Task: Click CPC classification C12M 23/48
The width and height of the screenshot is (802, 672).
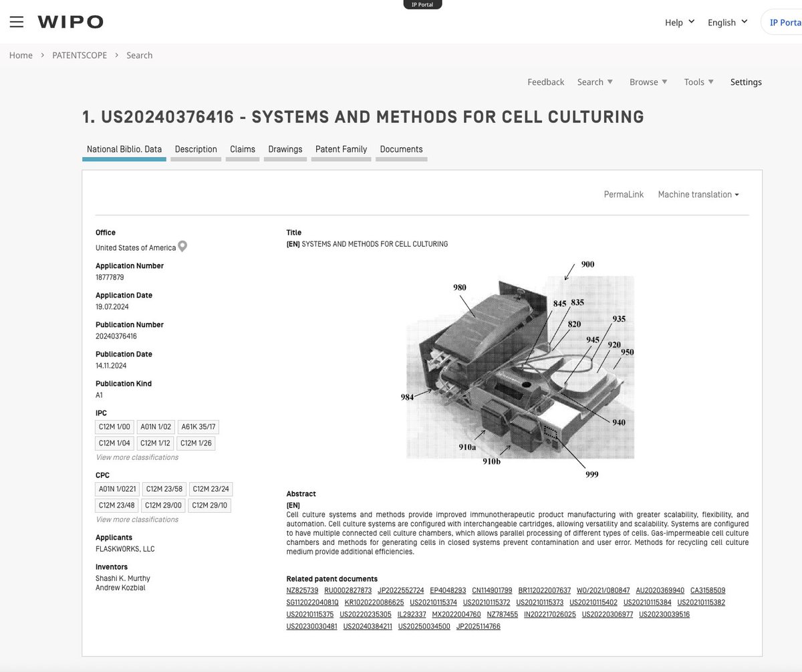Action: pos(117,505)
